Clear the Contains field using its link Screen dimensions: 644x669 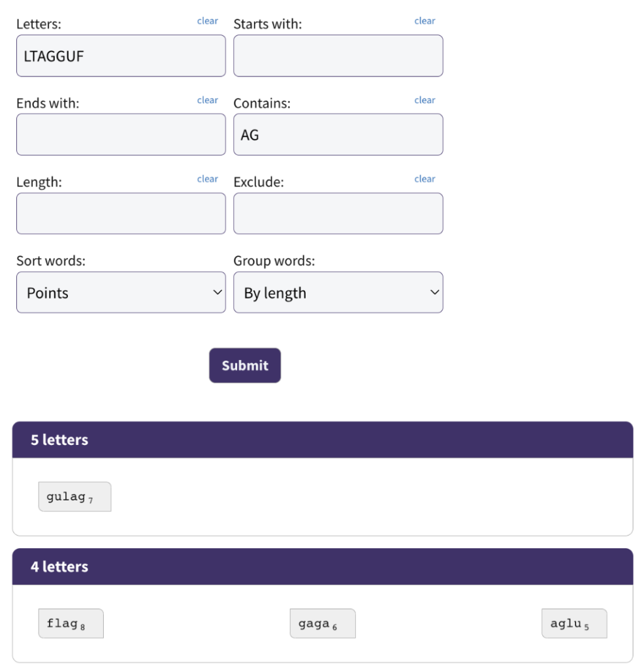pyautogui.click(x=425, y=100)
